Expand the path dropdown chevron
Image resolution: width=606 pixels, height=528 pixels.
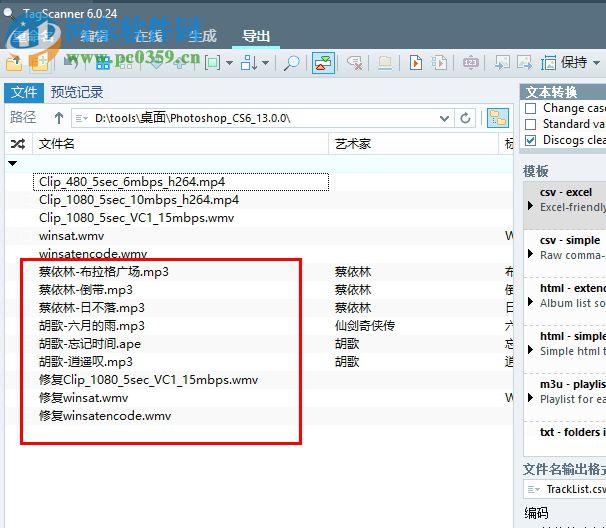(444, 118)
